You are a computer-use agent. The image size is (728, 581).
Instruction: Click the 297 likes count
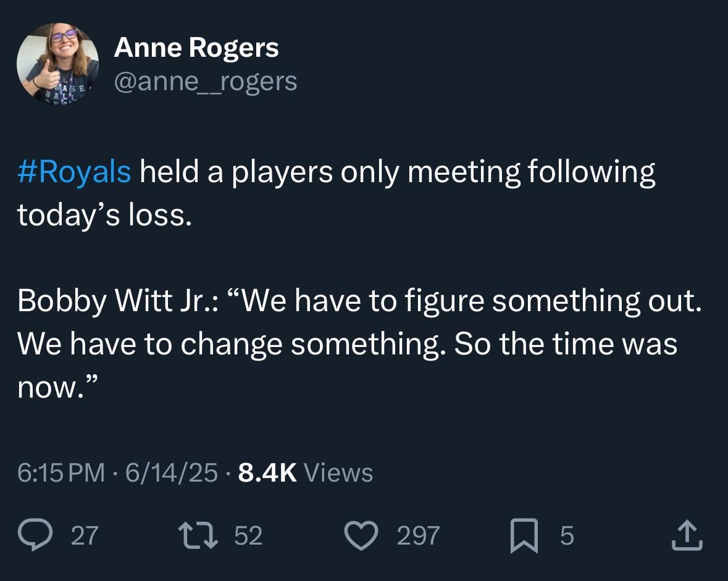click(420, 537)
